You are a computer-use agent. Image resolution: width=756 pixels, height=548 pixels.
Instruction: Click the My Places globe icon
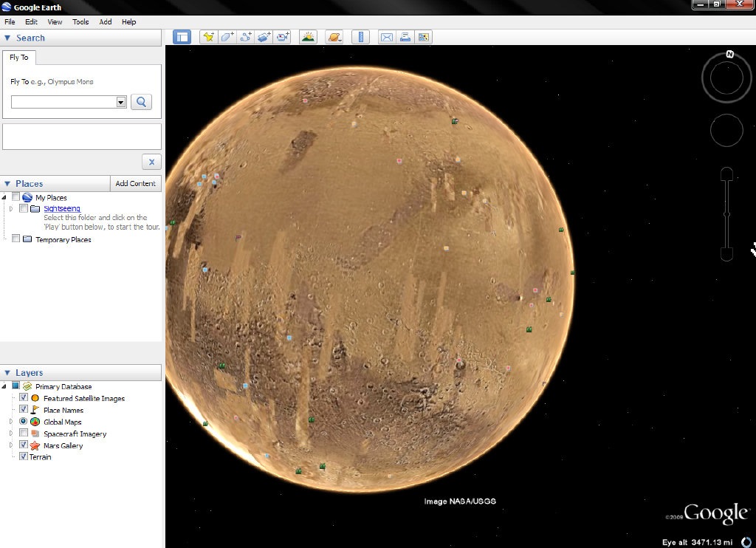coord(27,197)
